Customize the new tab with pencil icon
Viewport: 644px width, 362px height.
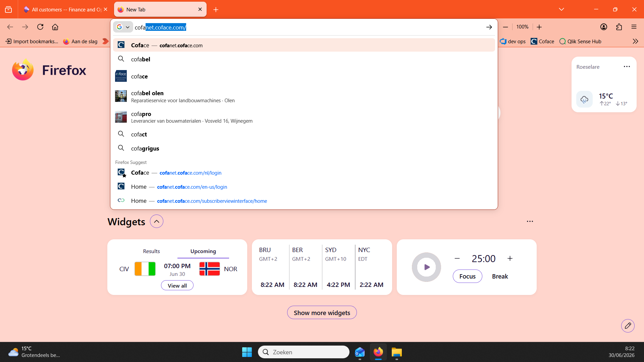click(x=628, y=325)
